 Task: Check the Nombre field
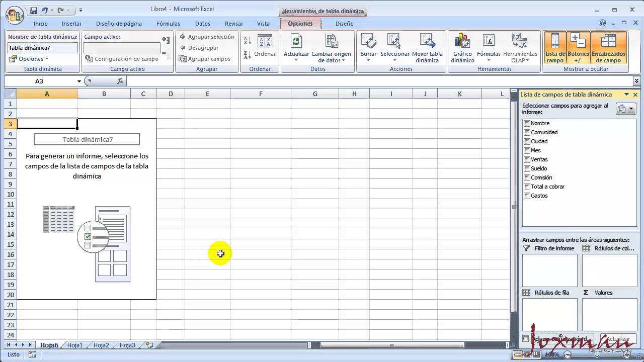click(x=527, y=123)
